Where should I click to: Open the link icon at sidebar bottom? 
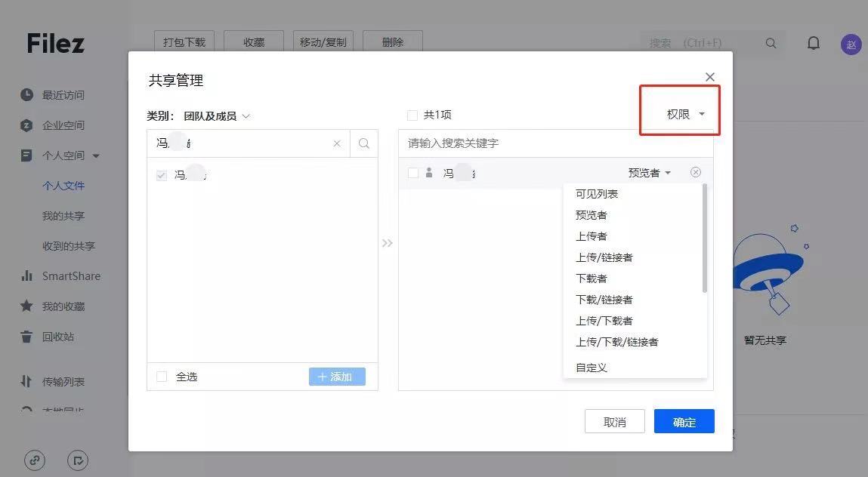[35, 460]
